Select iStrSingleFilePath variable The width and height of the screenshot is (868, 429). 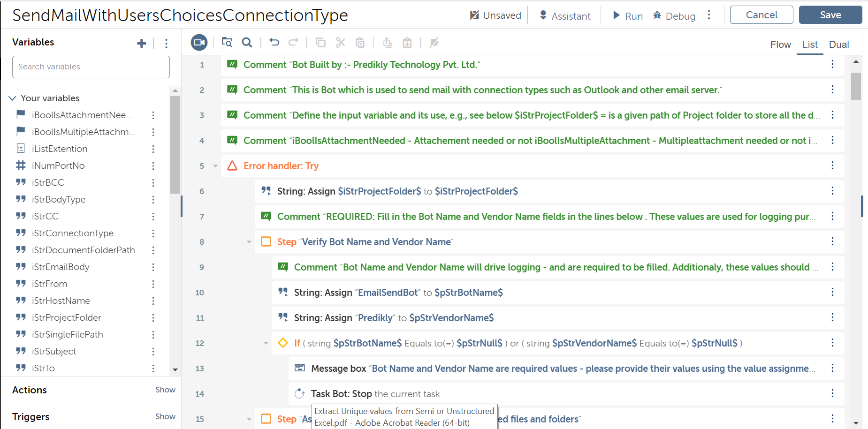click(x=68, y=334)
